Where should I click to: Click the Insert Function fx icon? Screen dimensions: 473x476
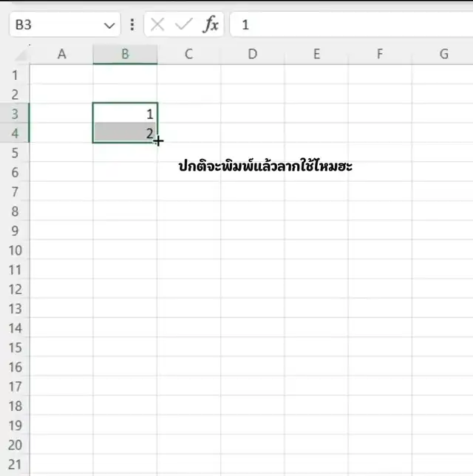click(x=211, y=24)
